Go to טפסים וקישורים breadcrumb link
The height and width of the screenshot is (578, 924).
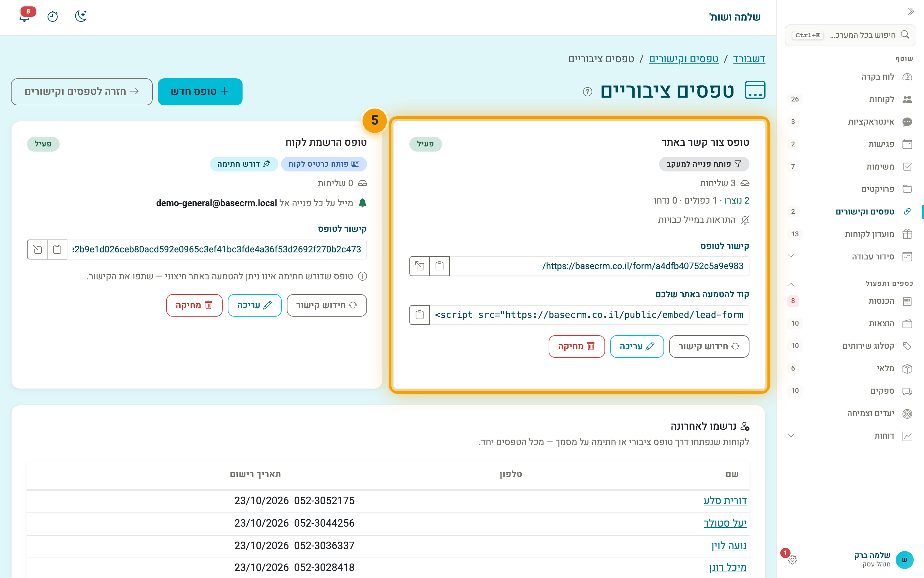683,59
